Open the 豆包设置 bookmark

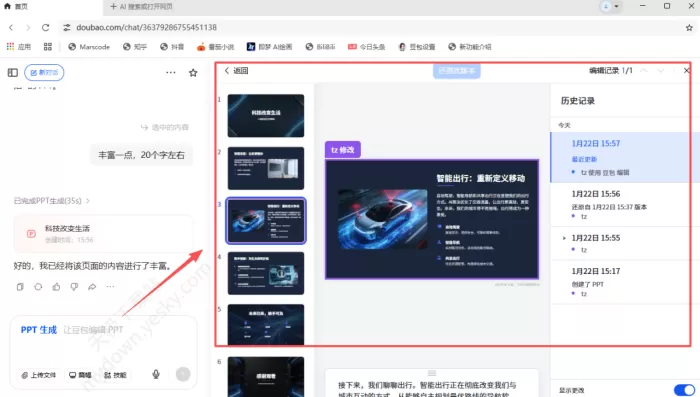(417, 46)
